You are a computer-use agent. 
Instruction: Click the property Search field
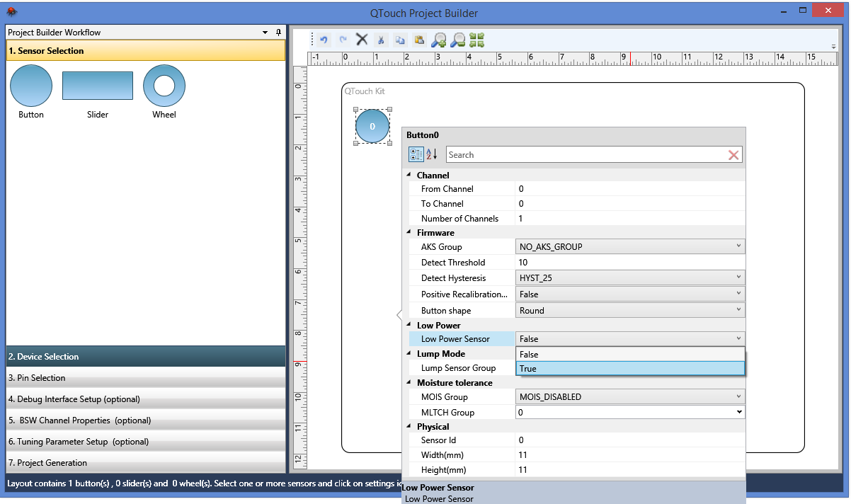(x=584, y=155)
